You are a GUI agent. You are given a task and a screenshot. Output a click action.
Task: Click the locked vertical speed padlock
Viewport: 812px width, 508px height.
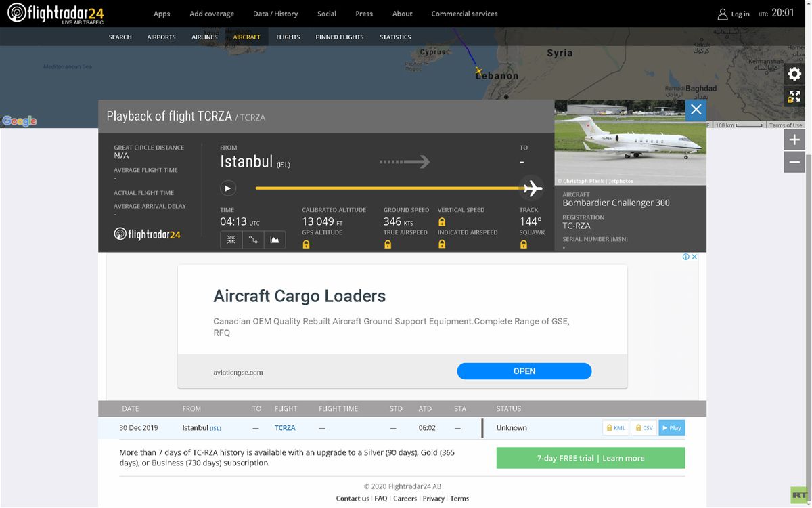point(442,221)
